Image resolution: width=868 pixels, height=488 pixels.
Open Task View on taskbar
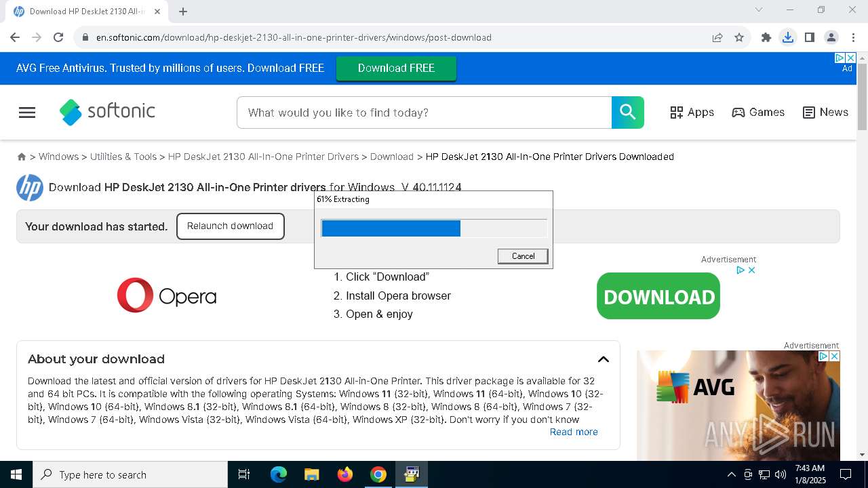(x=244, y=474)
